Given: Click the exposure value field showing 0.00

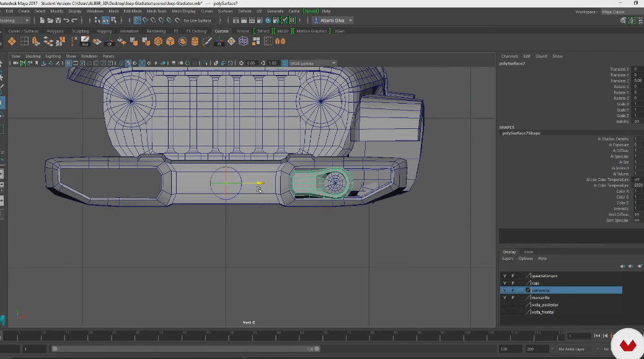Looking at the screenshot, I should 251,63.
